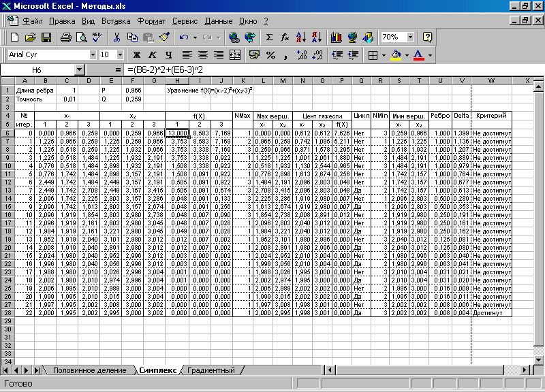Expand the Arial Cyr font dropdown

click(x=93, y=55)
